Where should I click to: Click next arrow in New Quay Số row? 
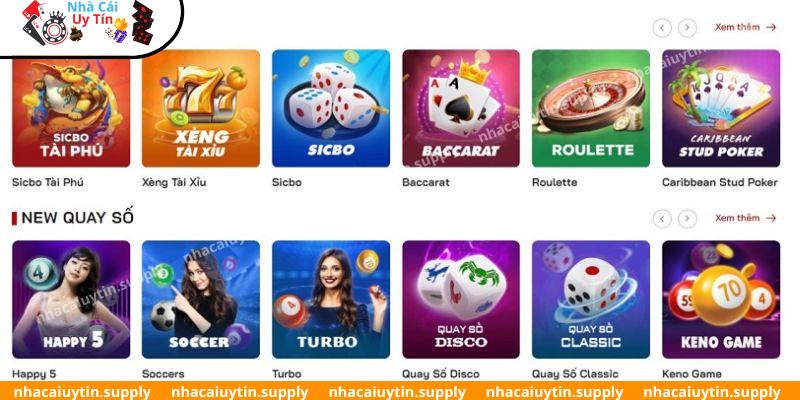pyautogui.click(x=687, y=219)
